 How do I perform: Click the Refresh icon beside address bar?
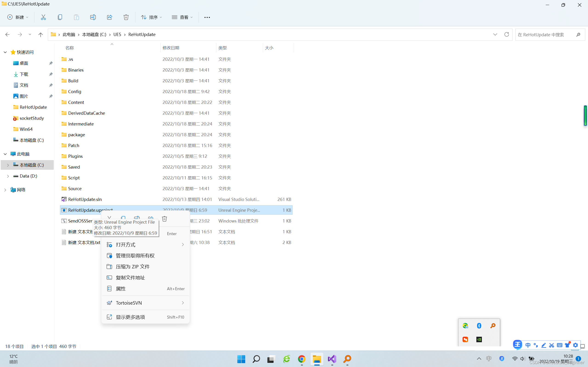(x=506, y=34)
